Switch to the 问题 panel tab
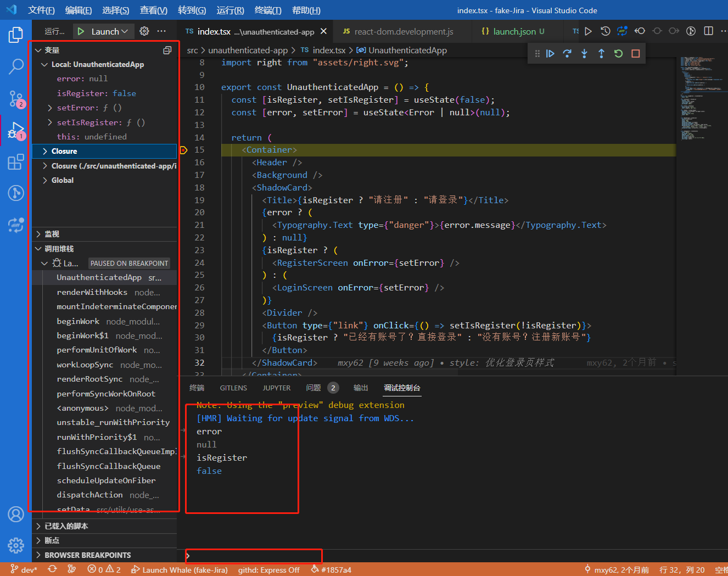Screen dimensions: 728x576 (321, 388)
